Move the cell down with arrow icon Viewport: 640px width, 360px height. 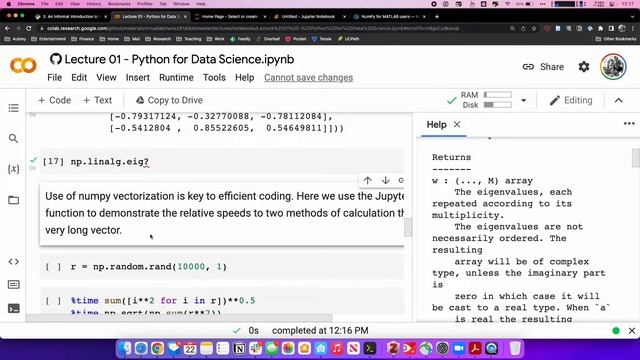[x=385, y=180]
